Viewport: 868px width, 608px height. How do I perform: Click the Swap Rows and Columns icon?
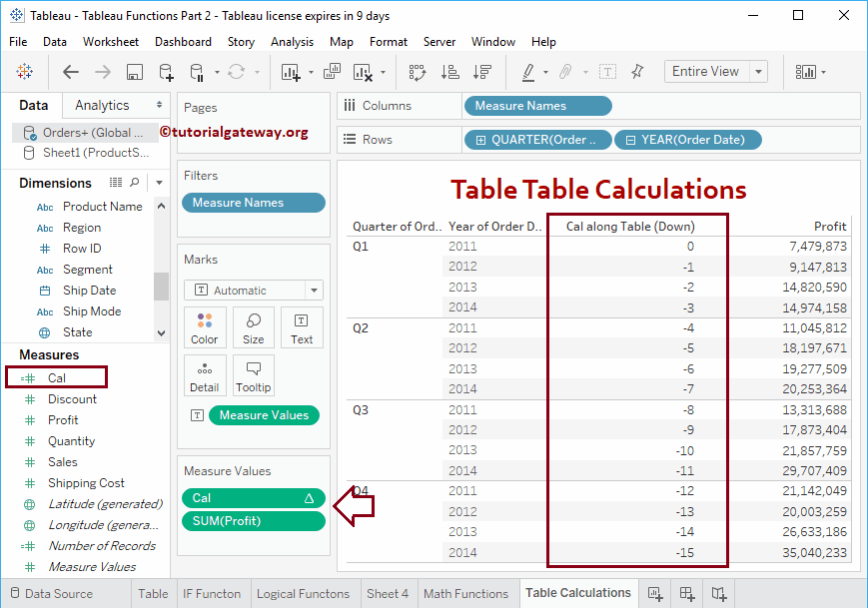click(x=417, y=72)
